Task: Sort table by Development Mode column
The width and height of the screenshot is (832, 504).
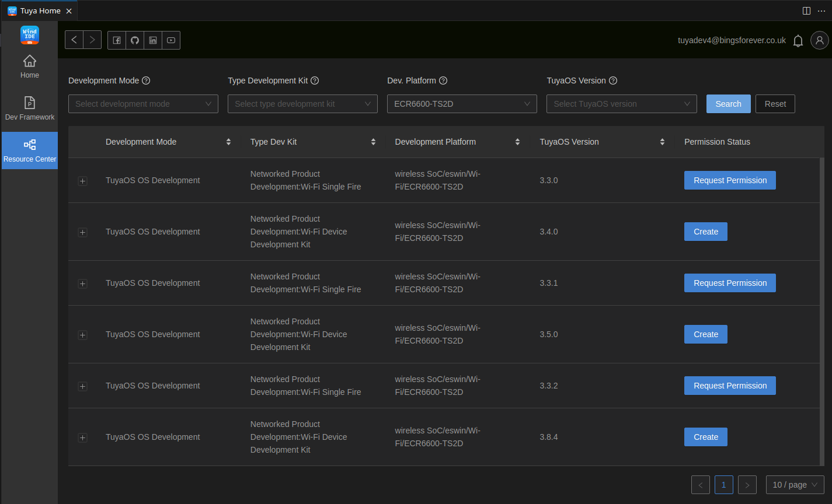Action: point(228,142)
